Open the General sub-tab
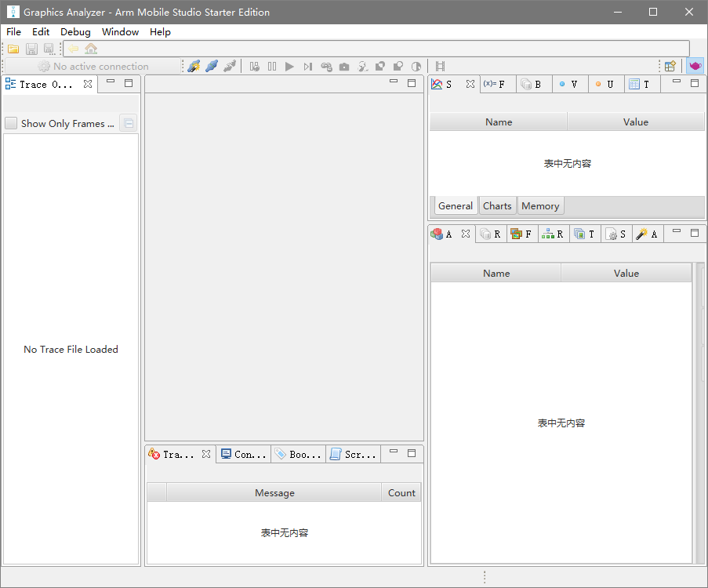This screenshot has width=708, height=588. (x=455, y=206)
